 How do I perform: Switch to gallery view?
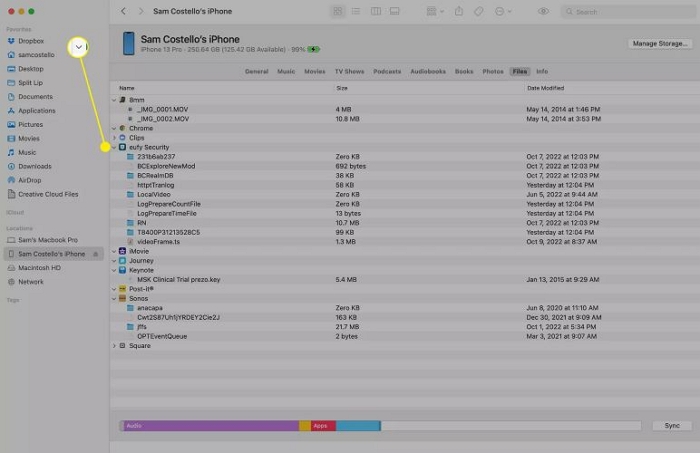(395, 11)
